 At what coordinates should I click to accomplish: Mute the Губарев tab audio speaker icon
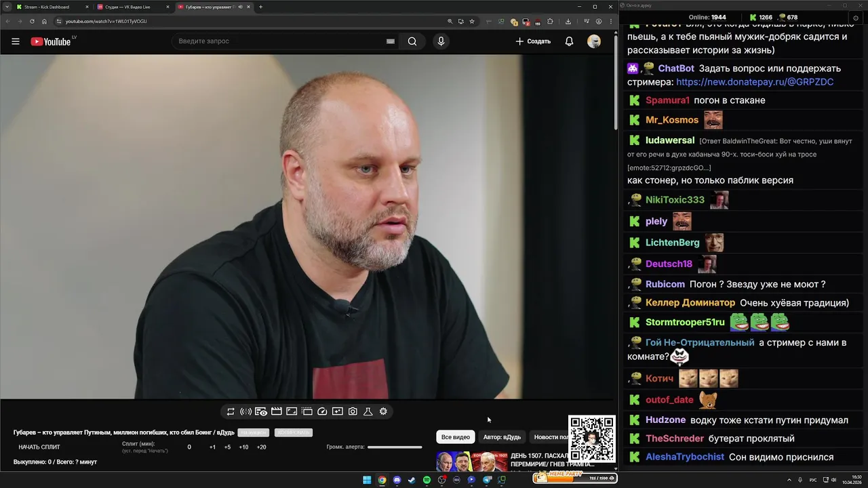[x=240, y=7]
